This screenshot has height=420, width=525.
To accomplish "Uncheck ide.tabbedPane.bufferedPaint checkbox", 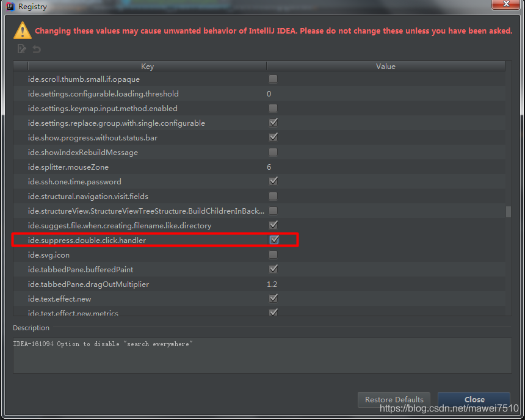I will 273,269.
